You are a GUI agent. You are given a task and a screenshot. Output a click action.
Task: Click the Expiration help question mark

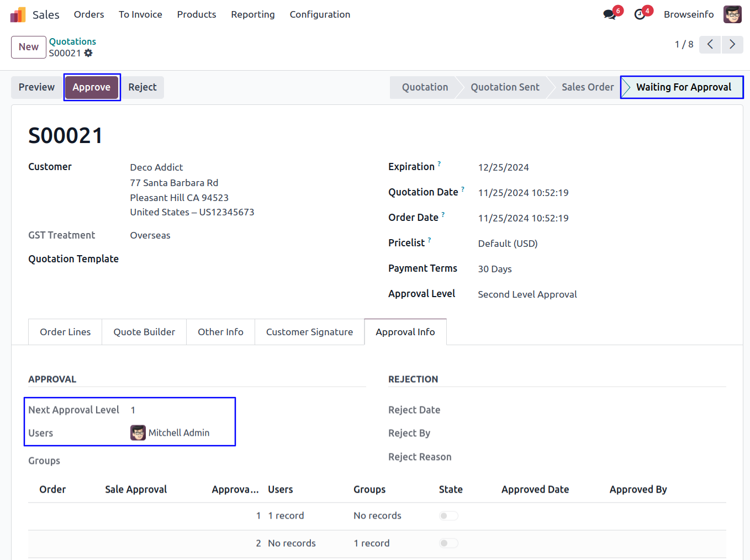pos(439,163)
